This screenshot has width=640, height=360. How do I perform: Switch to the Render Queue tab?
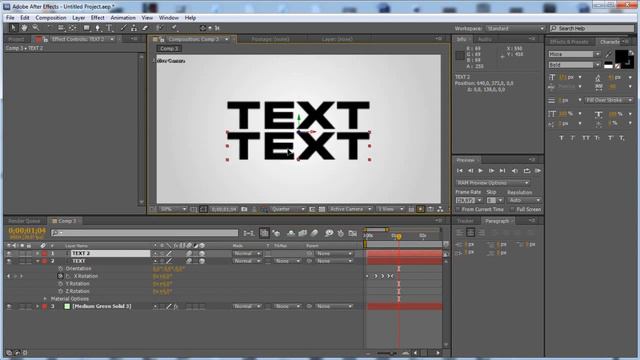coord(24,221)
